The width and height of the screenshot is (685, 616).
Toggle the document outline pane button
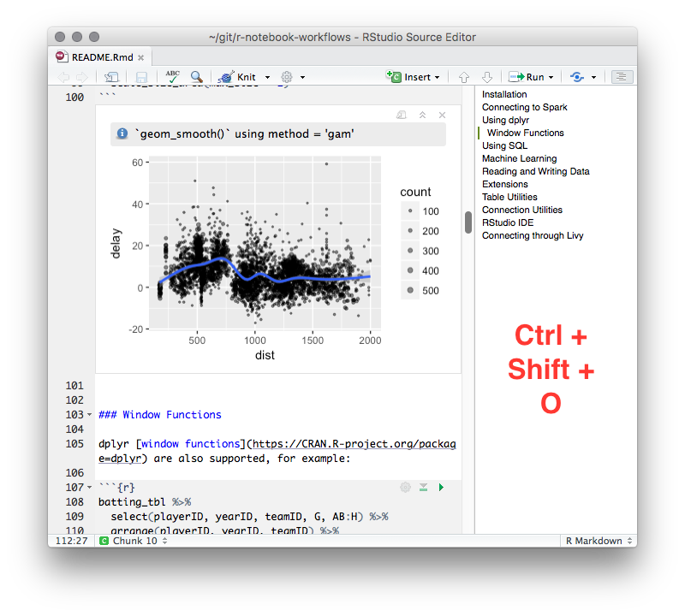pyautogui.click(x=622, y=77)
